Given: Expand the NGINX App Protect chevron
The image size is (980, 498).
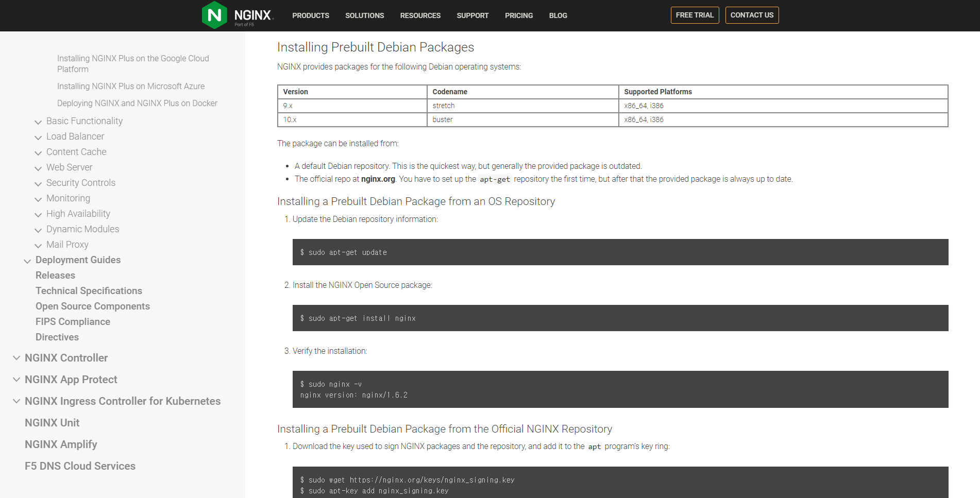Looking at the screenshot, I should 16,379.
